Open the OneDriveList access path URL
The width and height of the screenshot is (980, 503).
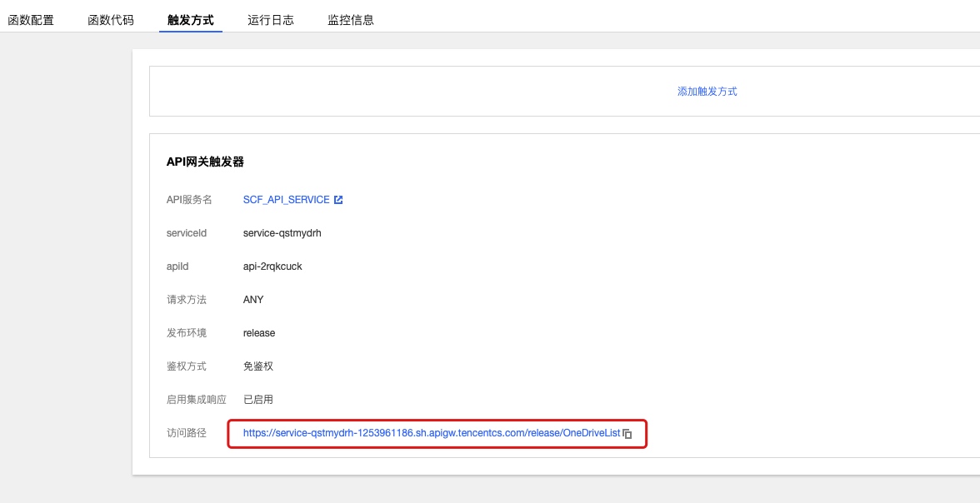(x=431, y=433)
